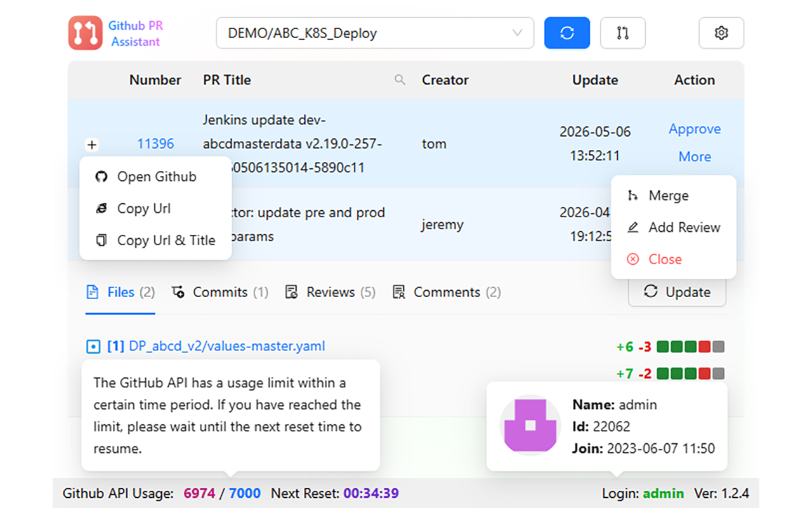Switch to the Comments tab

(447, 292)
